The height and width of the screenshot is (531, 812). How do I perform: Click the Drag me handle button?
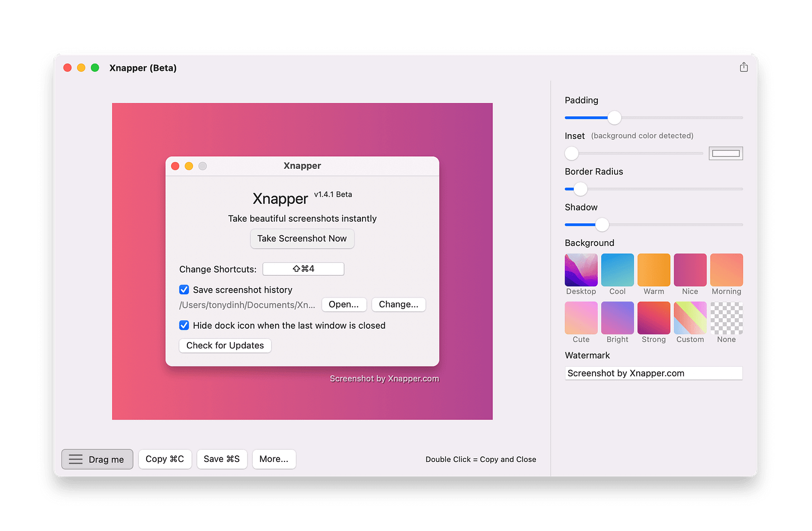97,459
